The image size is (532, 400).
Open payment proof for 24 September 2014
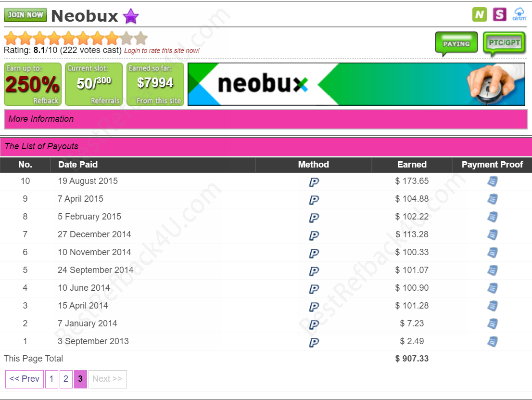tap(492, 271)
